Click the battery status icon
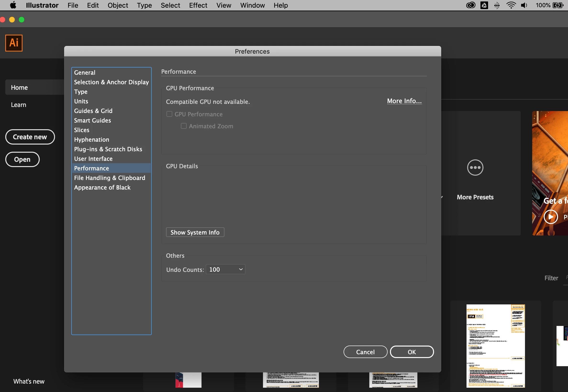The image size is (568, 392). point(558,5)
